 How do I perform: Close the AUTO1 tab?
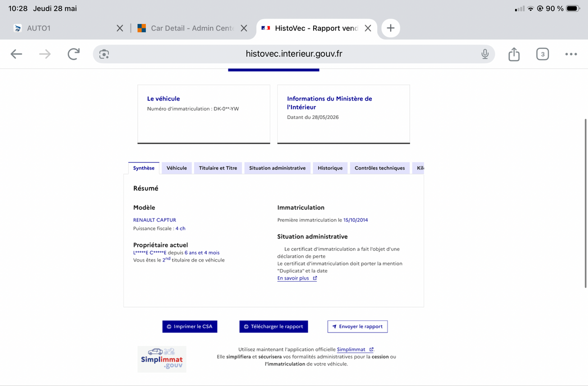[x=120, y=28]
